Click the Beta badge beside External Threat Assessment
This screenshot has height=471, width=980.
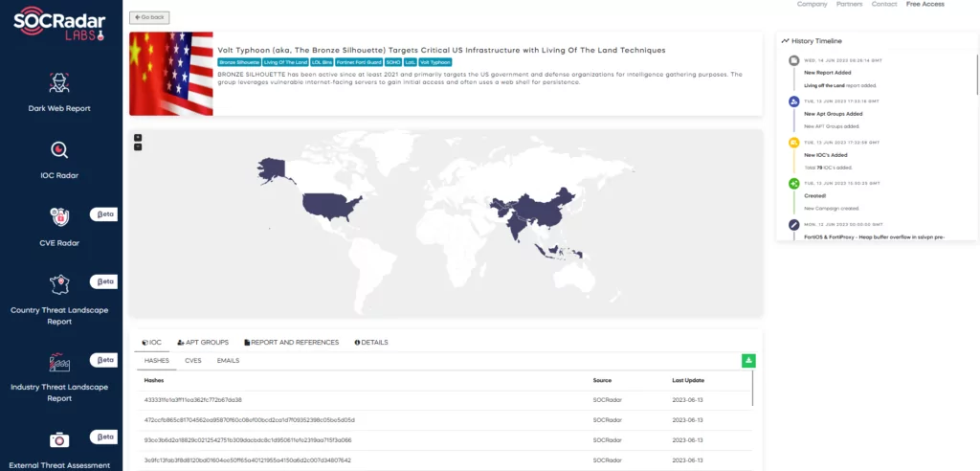(103, 436)
